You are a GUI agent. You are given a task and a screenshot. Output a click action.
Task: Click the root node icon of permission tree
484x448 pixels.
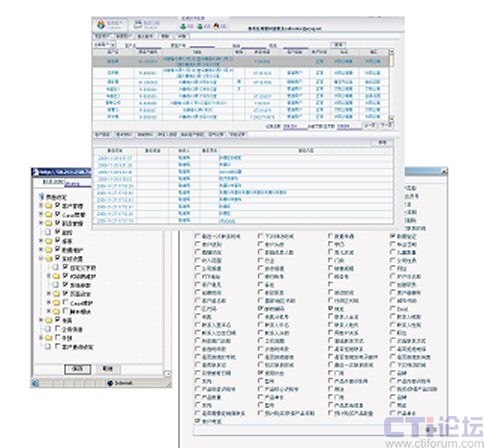(x=42, y=197)
